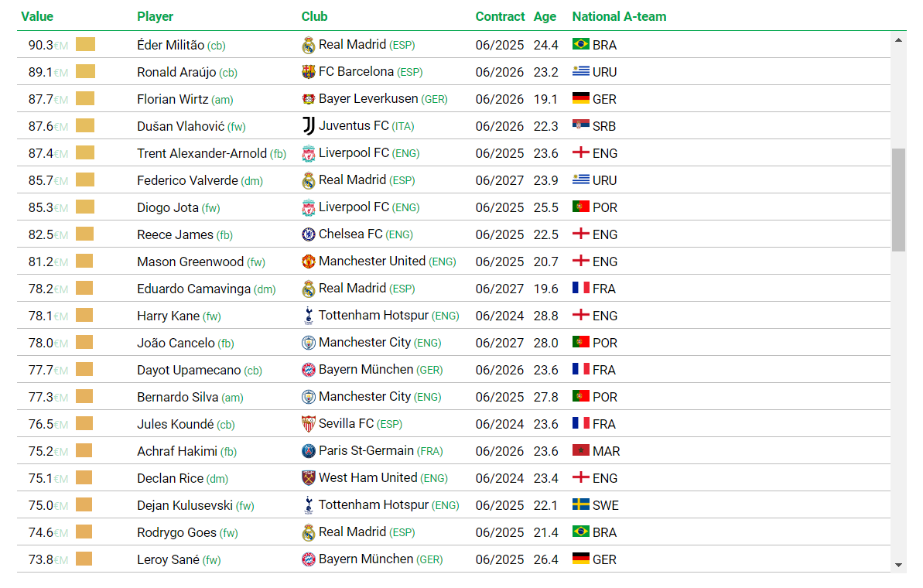Image resolution: width=923 pixels, height=588 pixels.
Task: Click the Sevilla FC crest icon
Action: [309, 424]
